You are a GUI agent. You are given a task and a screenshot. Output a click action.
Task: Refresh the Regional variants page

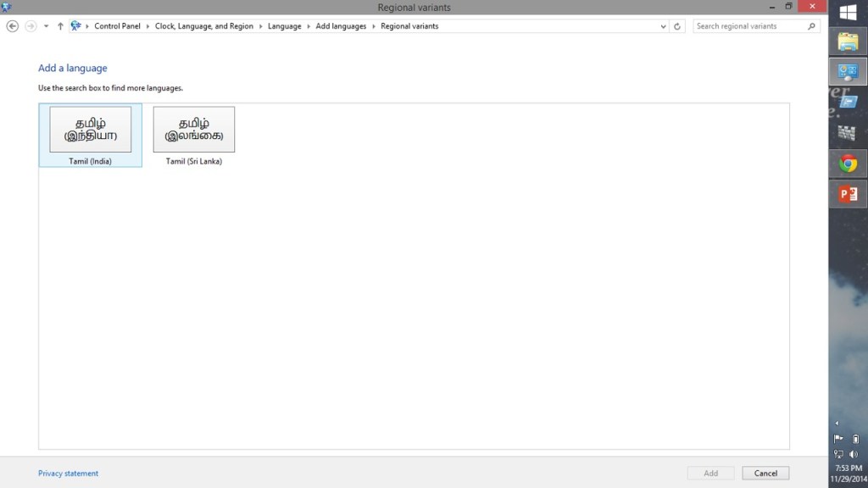[x=676, y=26]
